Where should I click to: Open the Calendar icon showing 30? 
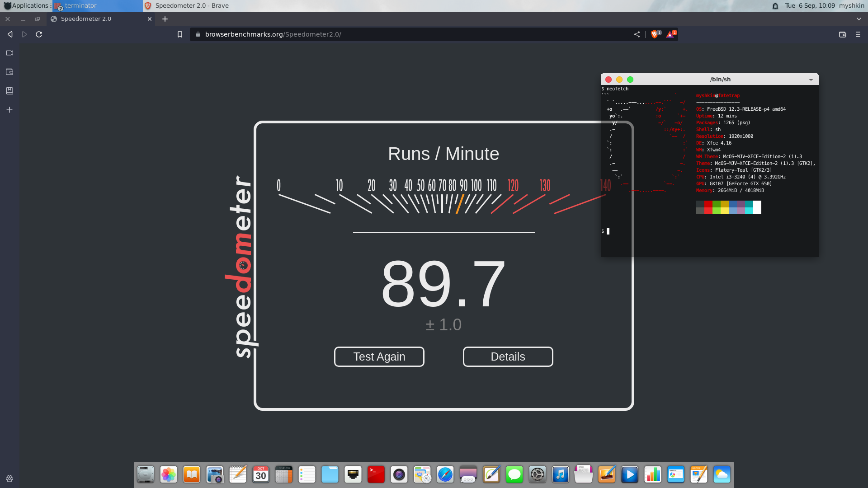[x=261, y=474]
